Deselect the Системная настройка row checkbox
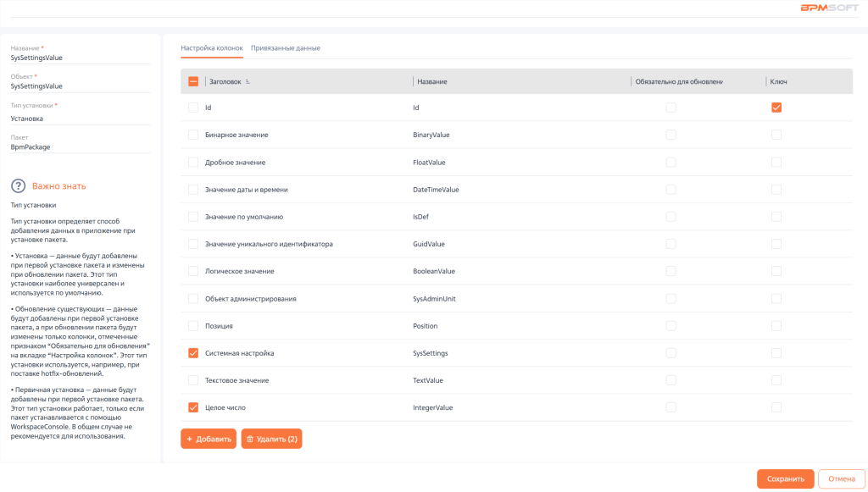Image resolution: width=868 pixels, height=492 pixels. tap(193, 353)
